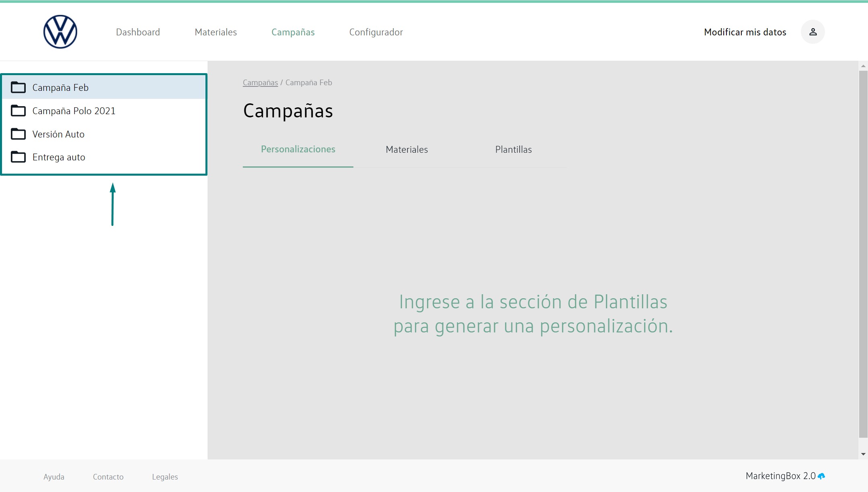Go to the Materiales navigation item

click(x=215, y=32)
